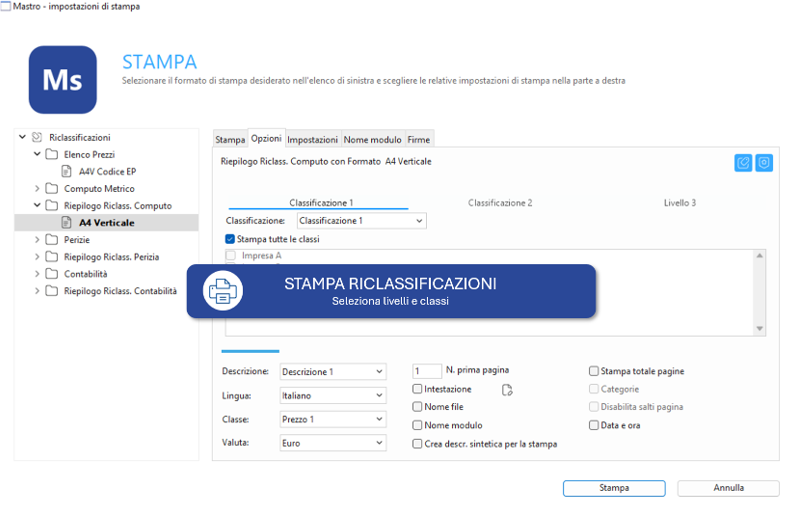Viewport: 795px width, 512px height.
Task: Enable the Nome file checkbox
Action: [417, 407]
